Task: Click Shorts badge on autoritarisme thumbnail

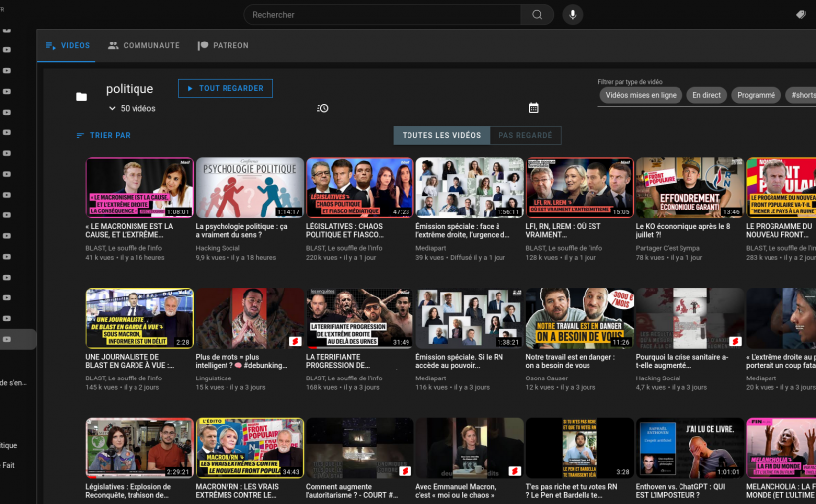Action: [405, 471]
